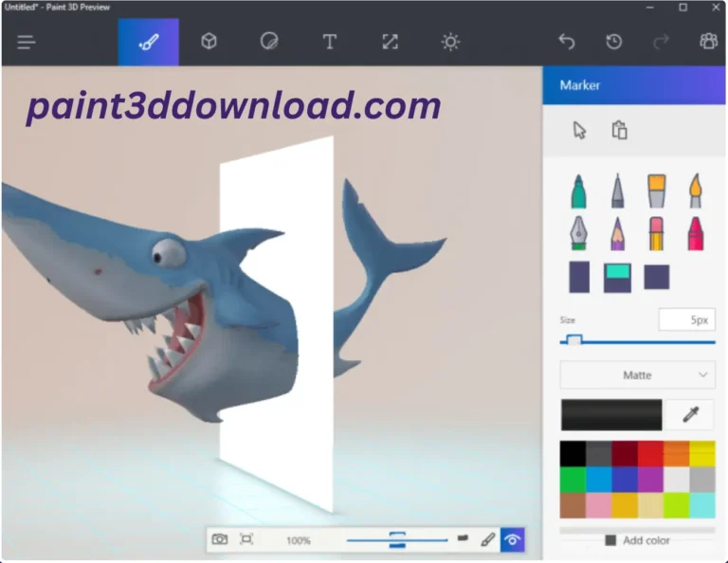Open the Effects sun tab
728x563 pixels.
click(x=450, y=42)
